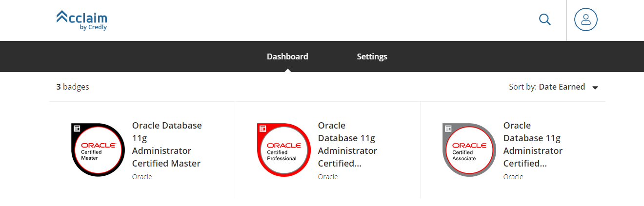The image size is (644, 206).
Task: Open the user profile avatar menu
Action: coord(585,19)
